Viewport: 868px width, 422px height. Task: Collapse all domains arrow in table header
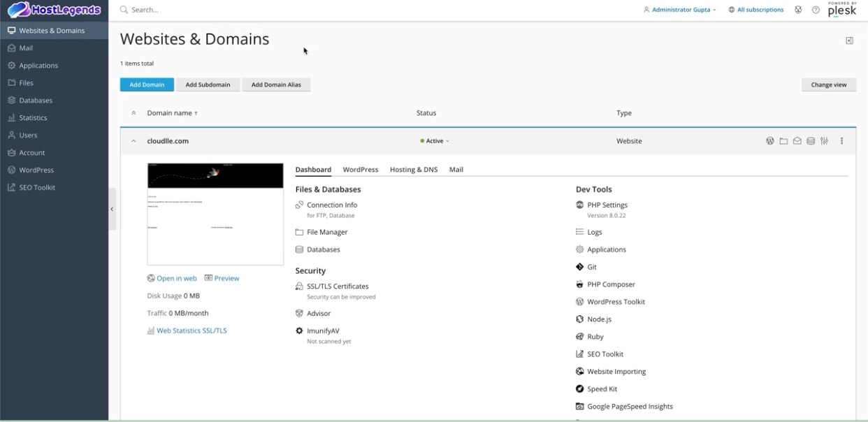133,113
